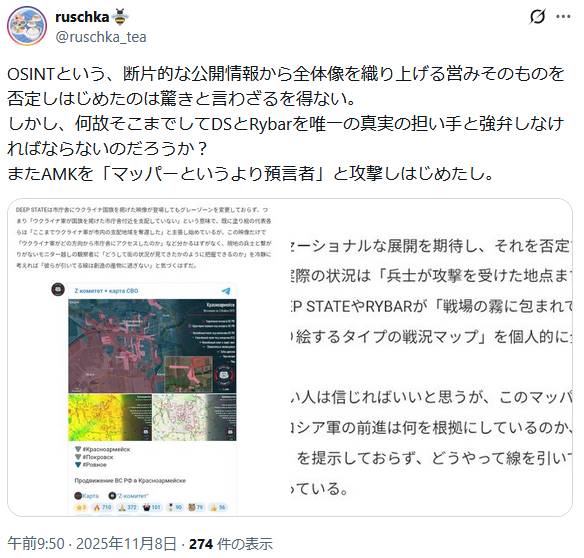584x558 pixels.
Task: Click the Z комитет + карта СВО title
Action: pyautogui.click(x=106, y=291)
